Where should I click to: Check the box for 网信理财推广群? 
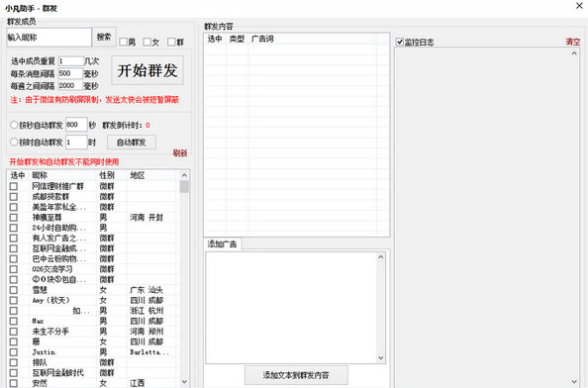pos(14,186)
